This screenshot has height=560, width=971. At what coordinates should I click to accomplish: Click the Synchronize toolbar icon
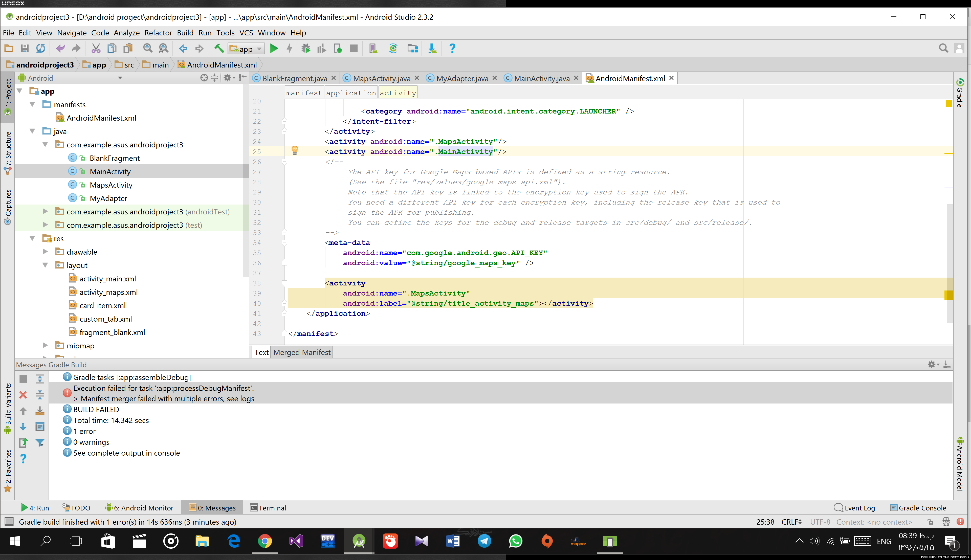[x=41, y=49]
